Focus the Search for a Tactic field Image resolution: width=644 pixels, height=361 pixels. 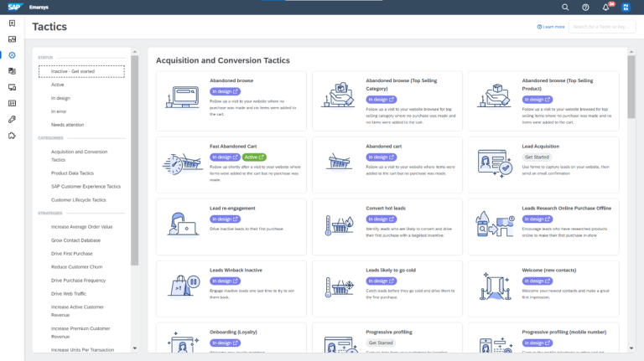point(600,27)
